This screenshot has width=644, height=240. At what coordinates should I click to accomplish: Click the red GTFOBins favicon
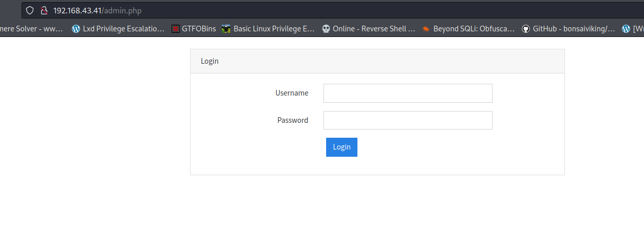(176, 29)
